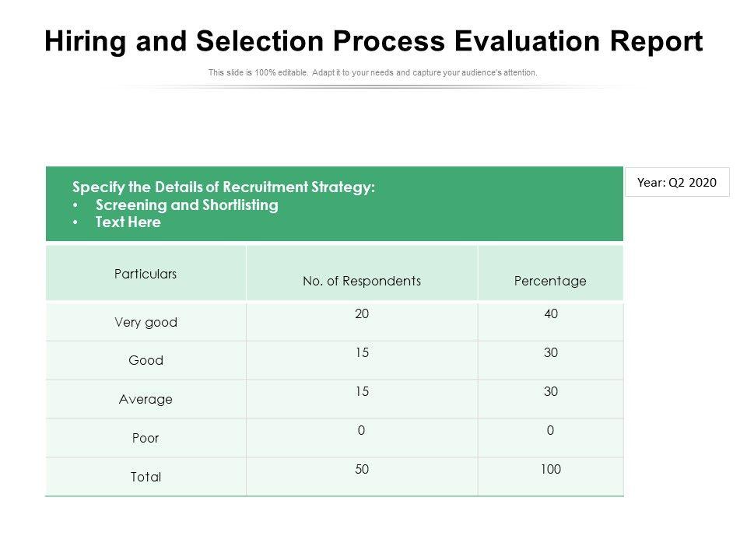
Task: Click respondents value 20 for Very good
Action: point(362,314)
